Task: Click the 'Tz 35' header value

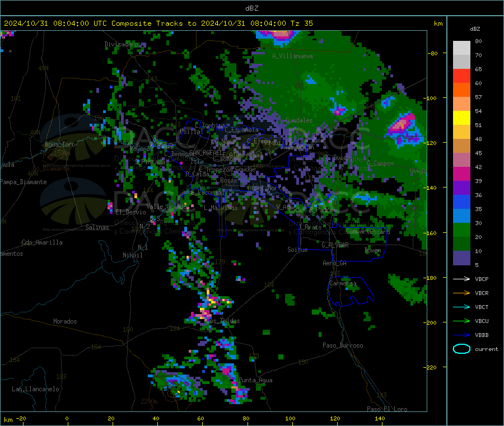Action: tap(301, 24)
